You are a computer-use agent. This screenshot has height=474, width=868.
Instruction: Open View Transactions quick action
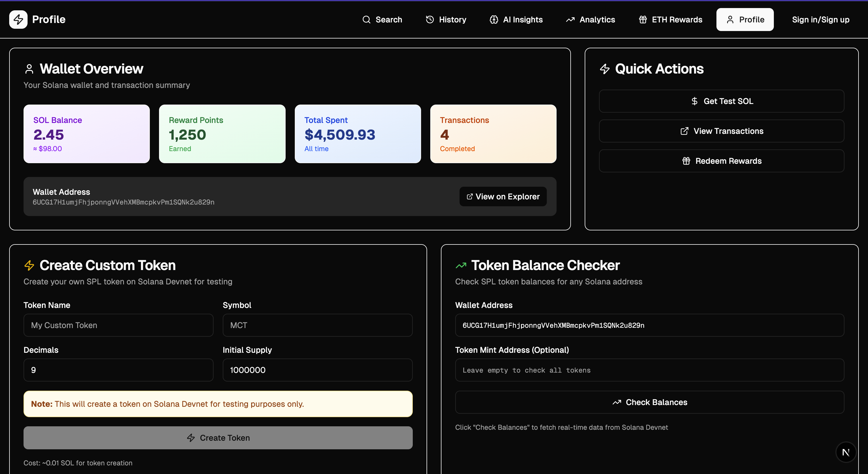click(x=721, y=131)
